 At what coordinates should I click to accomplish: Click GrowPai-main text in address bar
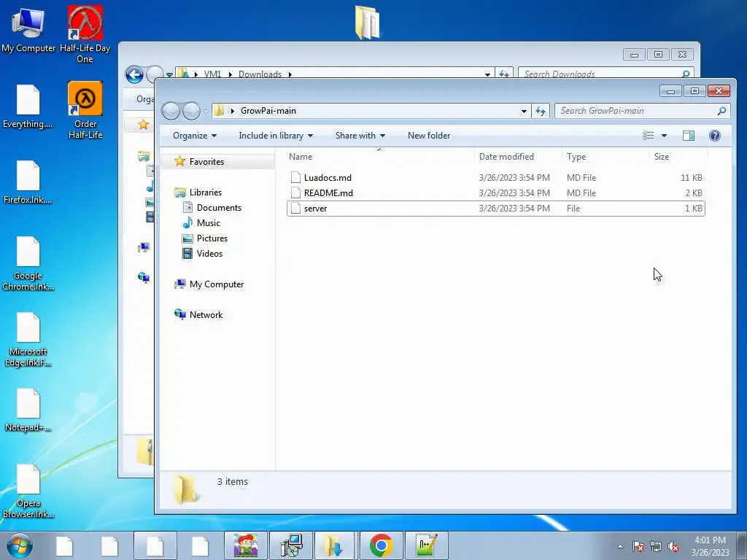[x=268, y=111]
